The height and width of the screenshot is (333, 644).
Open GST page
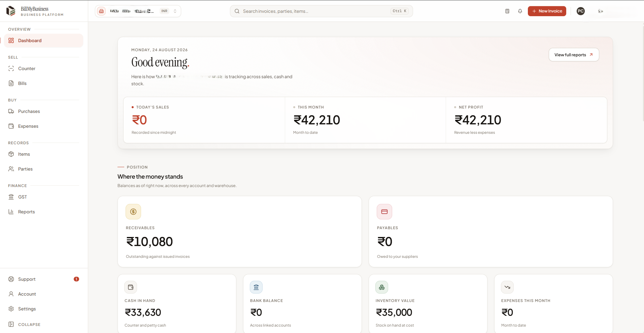(x=44, y=197)
